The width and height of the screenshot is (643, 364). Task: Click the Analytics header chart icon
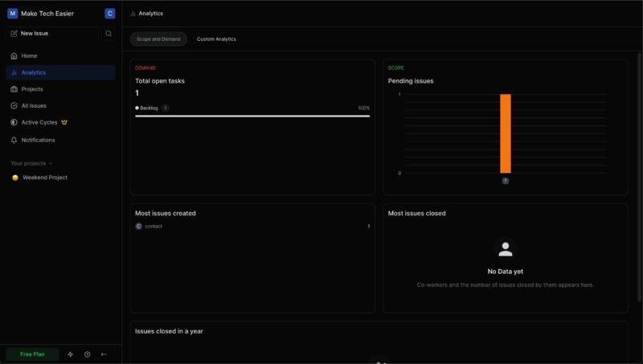(x=133, y=14)
